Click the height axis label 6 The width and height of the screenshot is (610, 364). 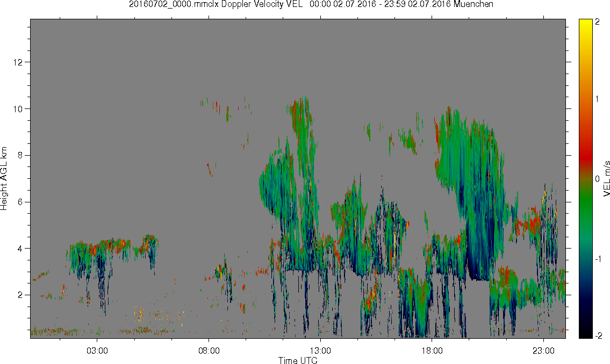[x=20, y=202]
